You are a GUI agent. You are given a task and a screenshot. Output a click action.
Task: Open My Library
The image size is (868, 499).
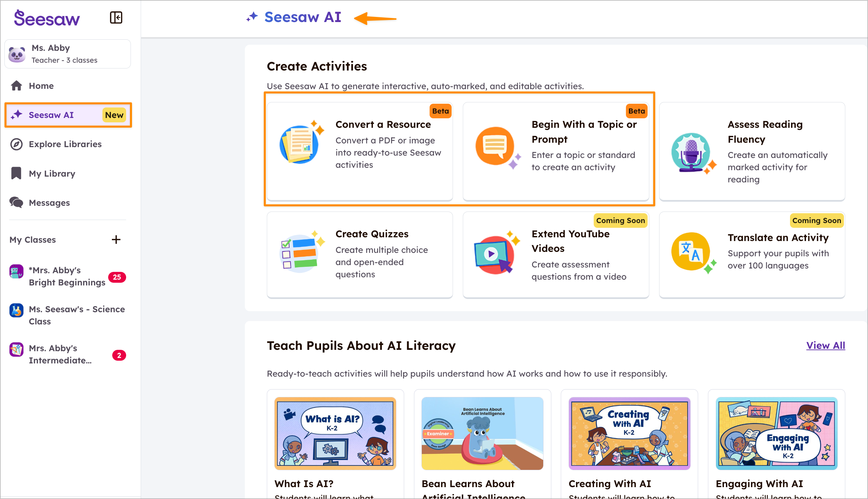pyautogui.click(x=52, y=174)
